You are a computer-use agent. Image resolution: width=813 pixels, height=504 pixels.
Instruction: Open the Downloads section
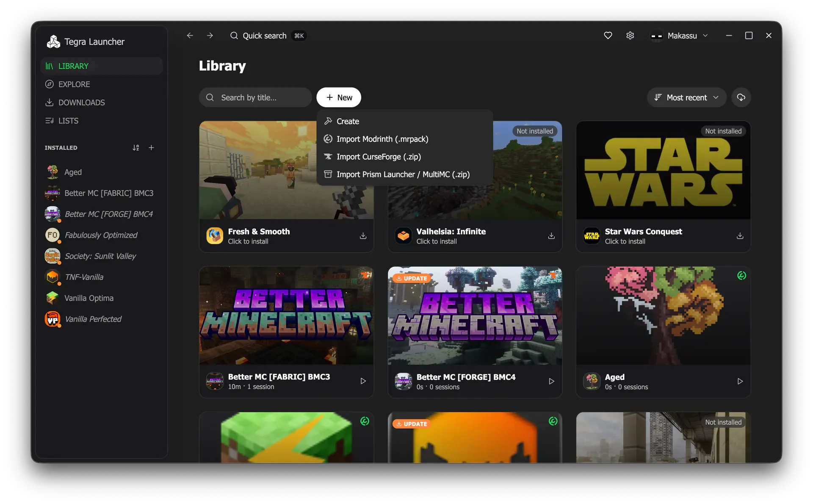102,102
